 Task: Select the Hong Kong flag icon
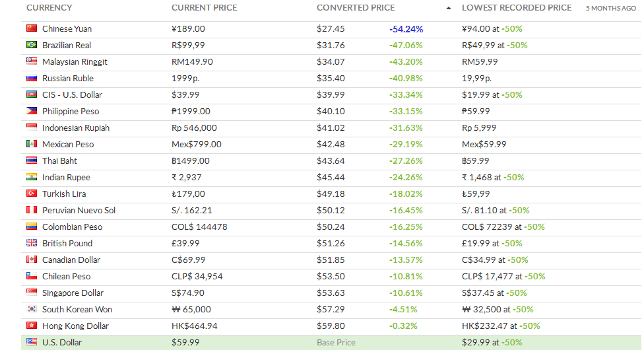tap(32, 325)
